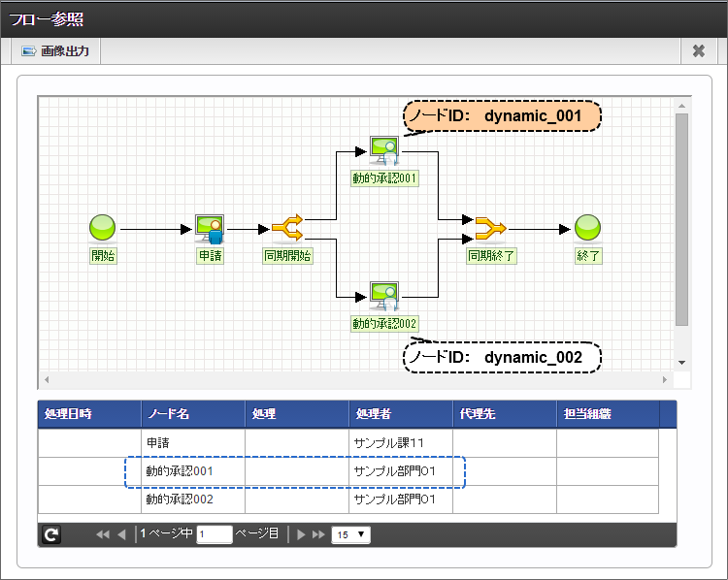Click the 同期開始 node label

click(x=288, y=256)
